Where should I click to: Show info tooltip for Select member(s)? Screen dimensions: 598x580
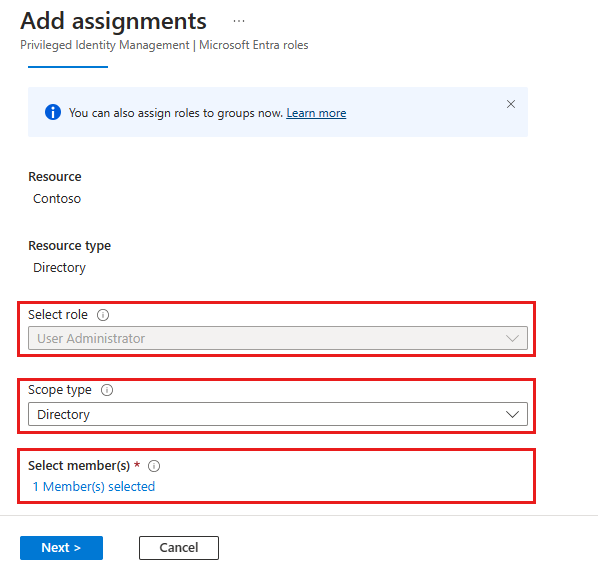point(154,466)
